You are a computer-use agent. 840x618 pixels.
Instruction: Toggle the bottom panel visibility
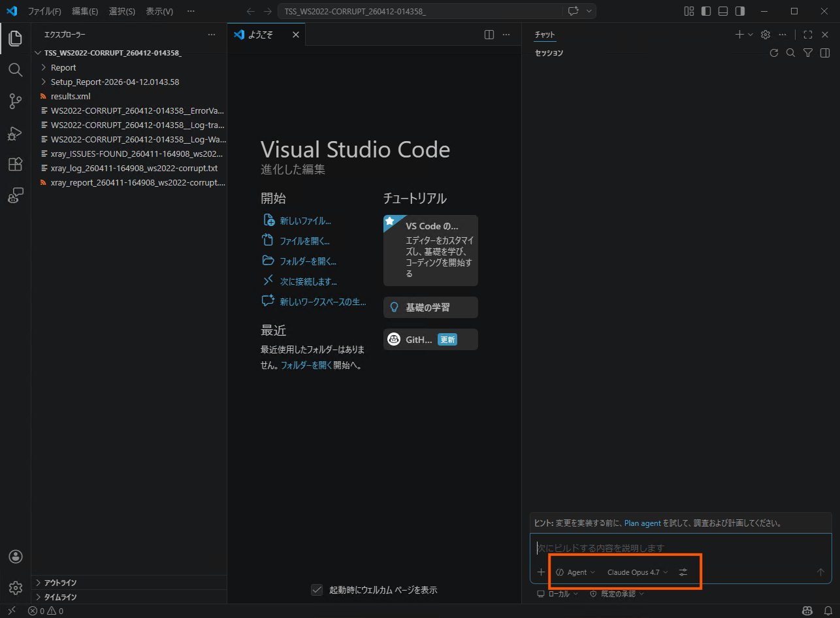[x=723, y=11]
